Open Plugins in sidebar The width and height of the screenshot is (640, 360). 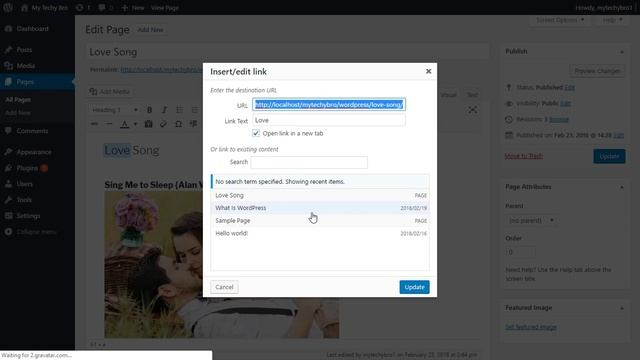pos(27,168)
